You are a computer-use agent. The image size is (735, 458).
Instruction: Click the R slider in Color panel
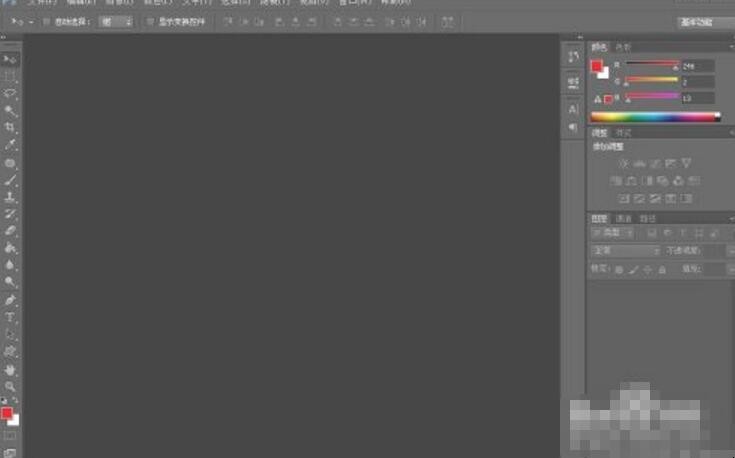[x=652, y=64]
